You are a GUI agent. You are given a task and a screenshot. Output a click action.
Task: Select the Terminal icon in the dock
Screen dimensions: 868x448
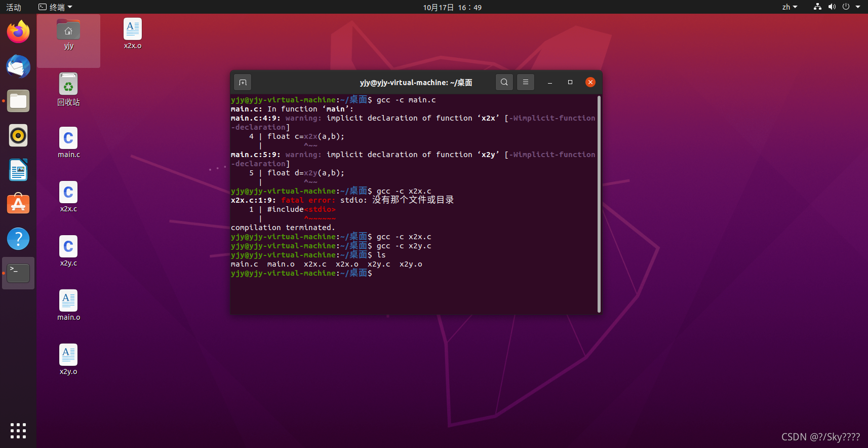point(18,273)
